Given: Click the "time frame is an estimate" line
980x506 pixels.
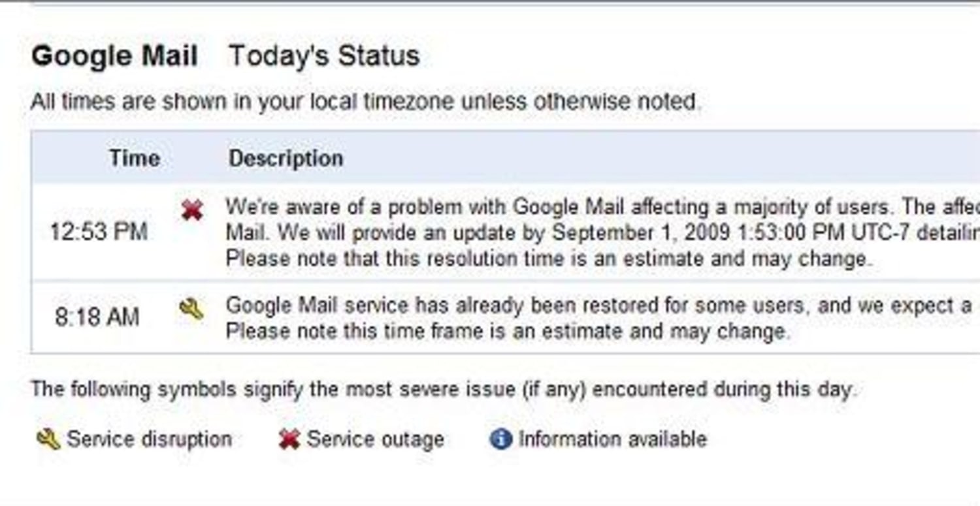Looking at the screenshot, I should (508, 332).
